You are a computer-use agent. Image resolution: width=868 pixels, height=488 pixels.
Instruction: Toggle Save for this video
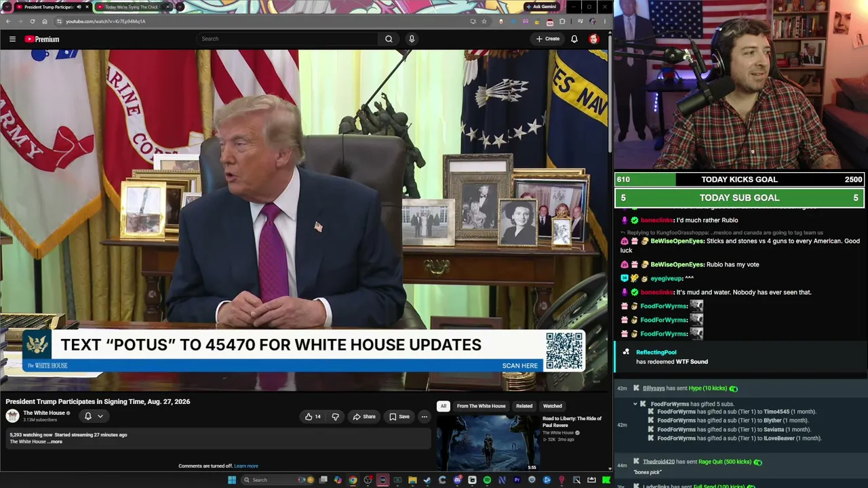pos(399,417)
